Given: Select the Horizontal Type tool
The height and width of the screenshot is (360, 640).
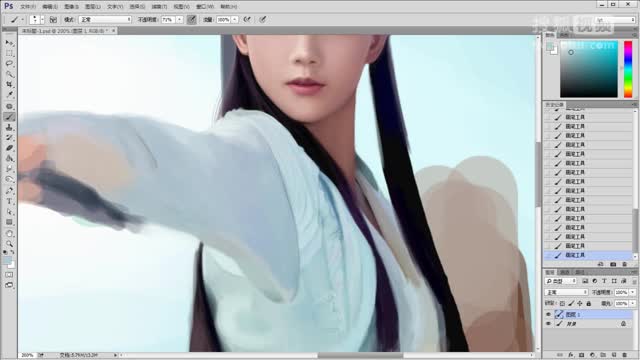Looking at the screenshot, I should pos(9,201).
